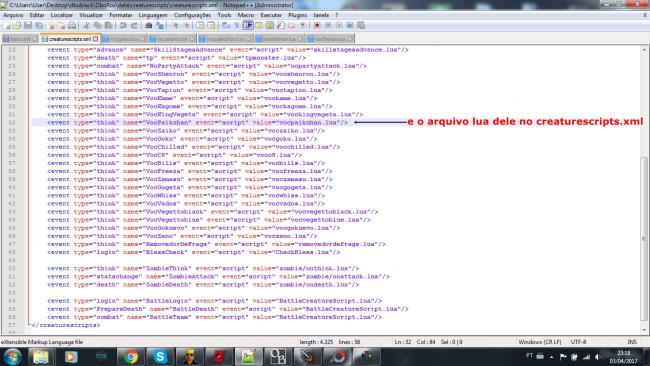This screenshot has width=650, height=366.
Task: Toggle show all characters icon
Action: (237, 26)
